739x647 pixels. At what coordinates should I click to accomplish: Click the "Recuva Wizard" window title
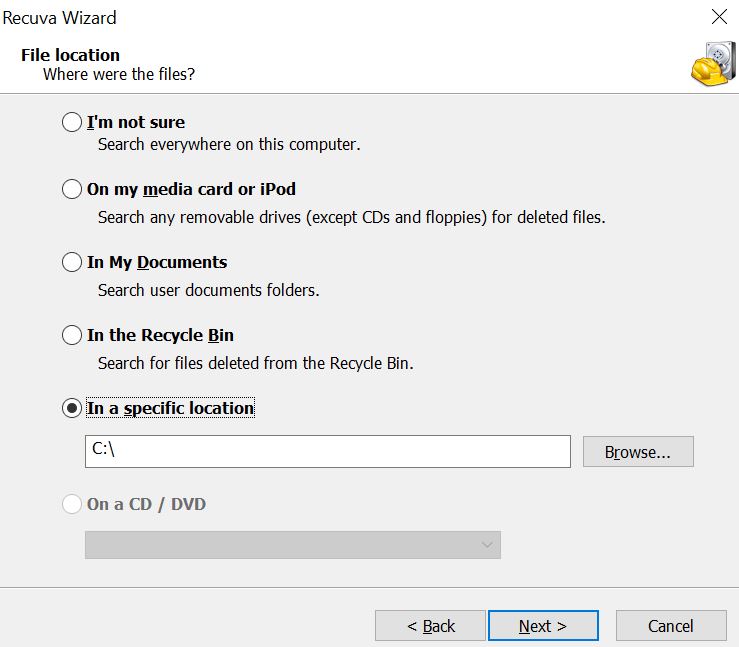tap(59, 17)
